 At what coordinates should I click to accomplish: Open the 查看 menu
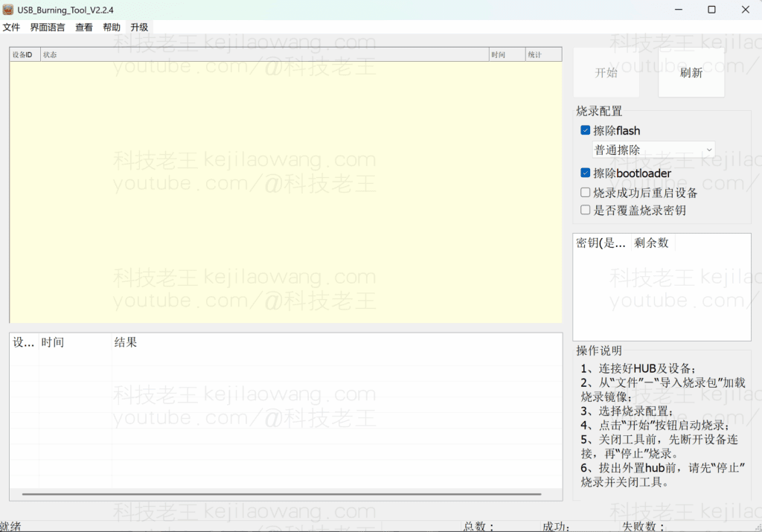[84, 28]
